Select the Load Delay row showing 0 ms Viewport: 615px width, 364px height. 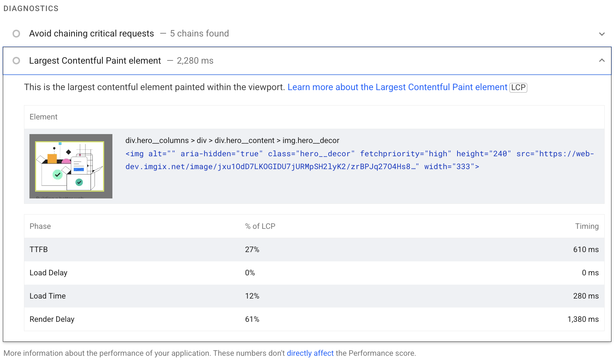[143, 272]
